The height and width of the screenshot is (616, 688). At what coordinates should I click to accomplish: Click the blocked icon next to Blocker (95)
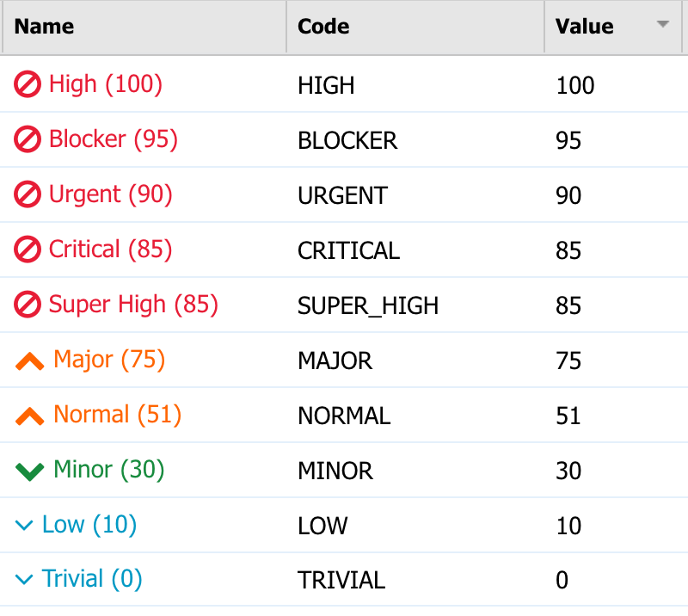[28, 139]
